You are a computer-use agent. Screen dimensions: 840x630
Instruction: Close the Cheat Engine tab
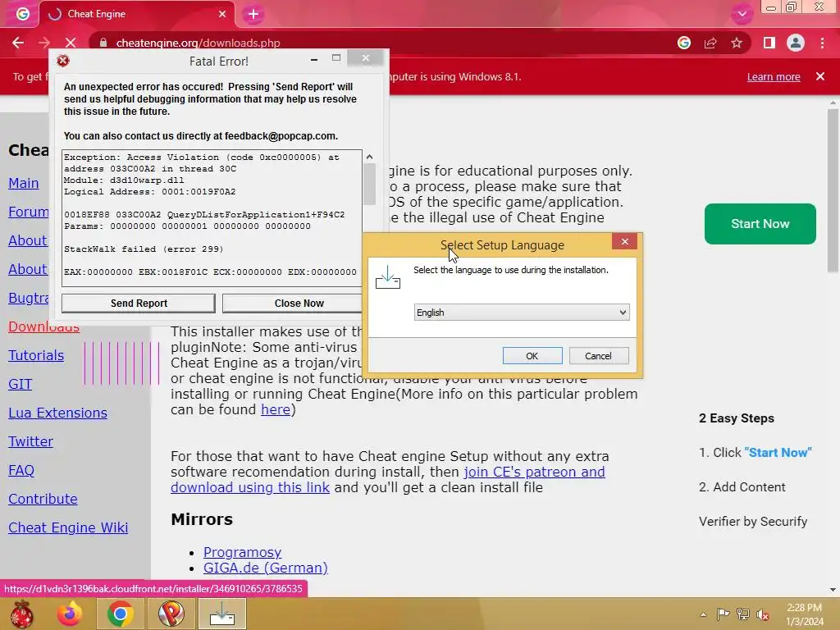pyautogui.click(x=222, y=14)
